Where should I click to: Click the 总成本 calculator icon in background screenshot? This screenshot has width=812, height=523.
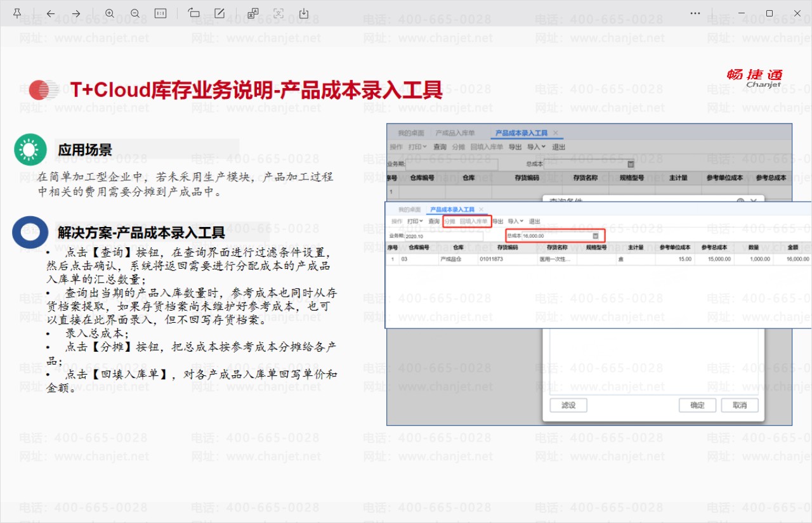pos(631,164)
